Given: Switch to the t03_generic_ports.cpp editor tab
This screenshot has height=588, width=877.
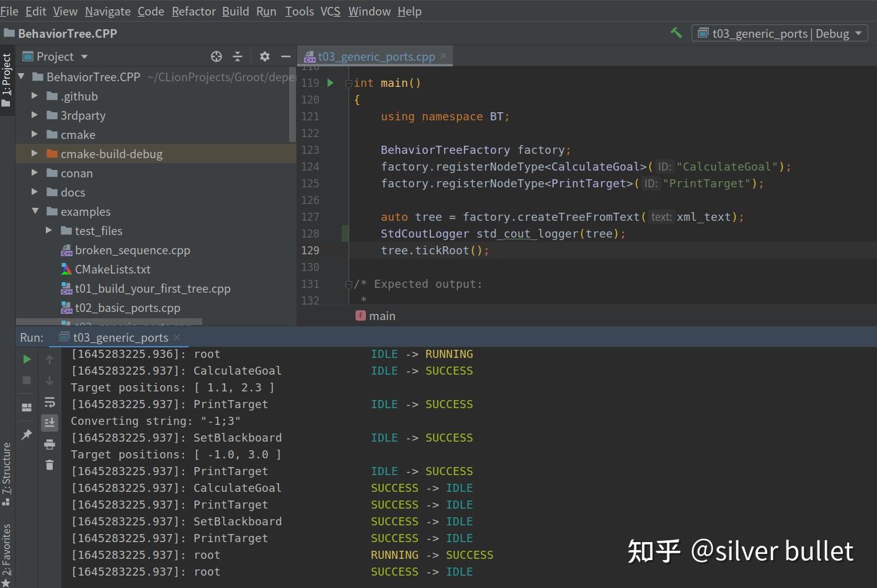Looking at the screenshot, I should pyautogui.click(x=376, y=56).
